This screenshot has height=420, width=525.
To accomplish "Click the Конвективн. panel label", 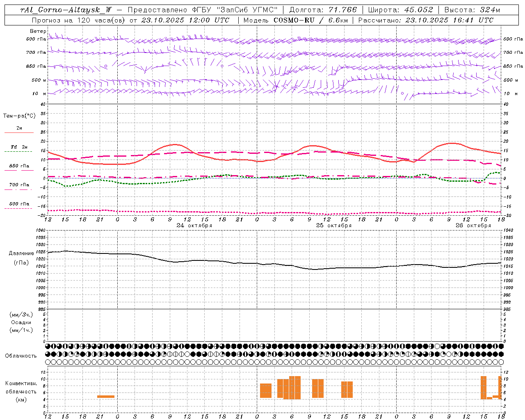I will pyautogui.click(x=21, y=383).
